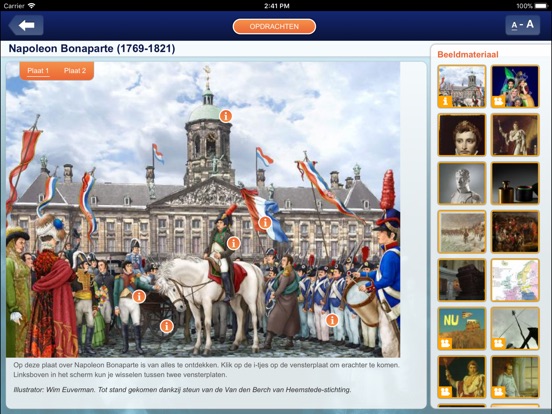552x414 pixels.
Task: Open the marble bust thumbnail
Action: 462,183
